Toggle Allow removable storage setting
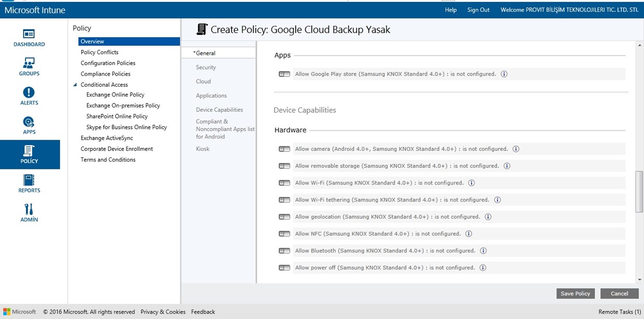Viewport: 644px width, 319px height. click(284, 166)
